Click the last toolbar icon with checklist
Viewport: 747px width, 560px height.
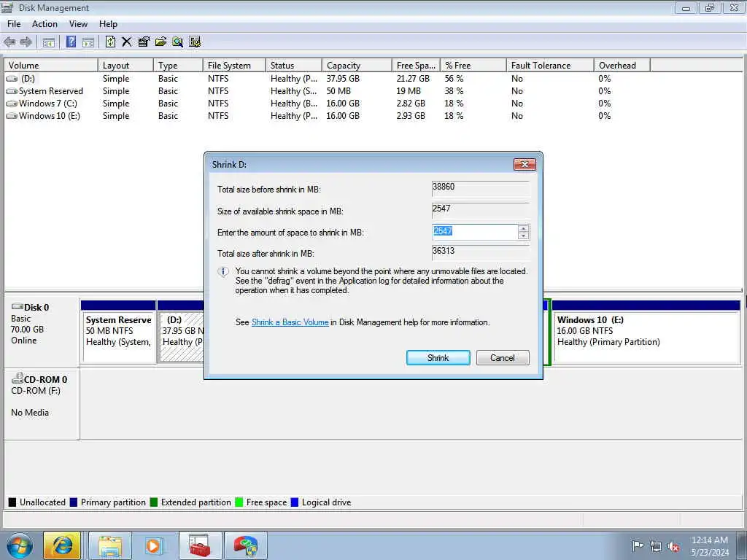pos(194,42)
